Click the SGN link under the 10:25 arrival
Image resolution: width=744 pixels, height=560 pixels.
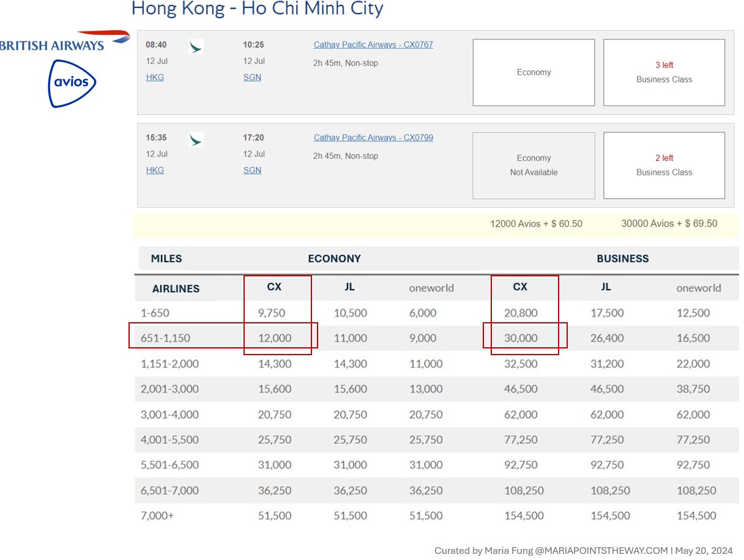[252, 78]
